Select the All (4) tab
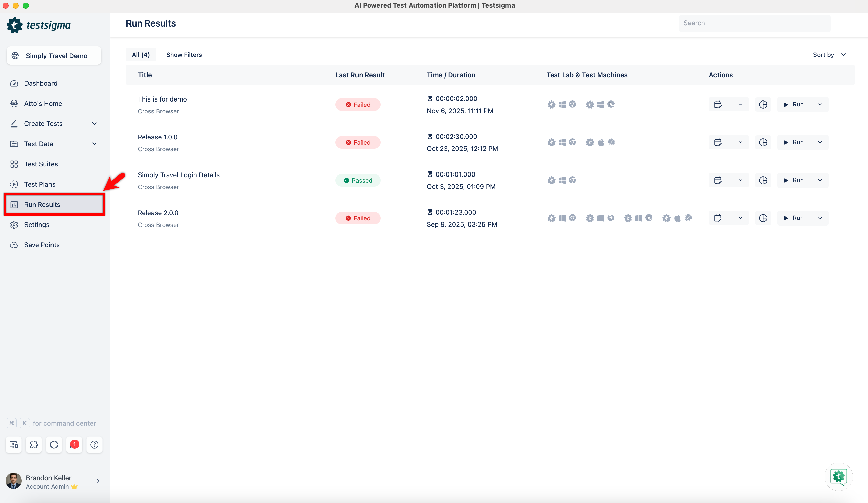Image resolution: width=868 pixels, height=503 pixels. tap(141, 55)
